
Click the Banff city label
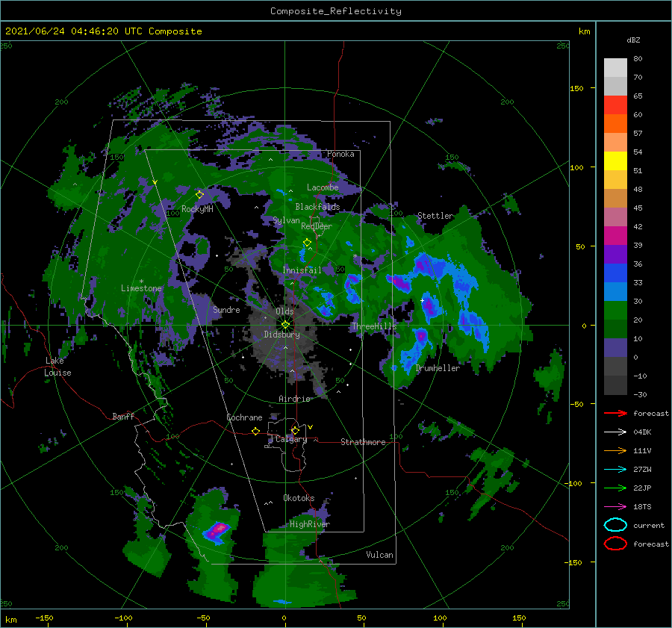(123, 416)
